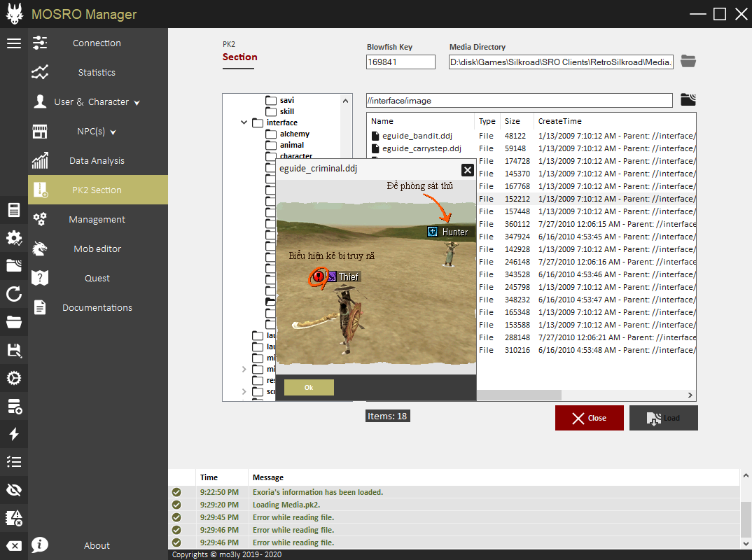Click the calculator icon in left strip

point(14,210)
